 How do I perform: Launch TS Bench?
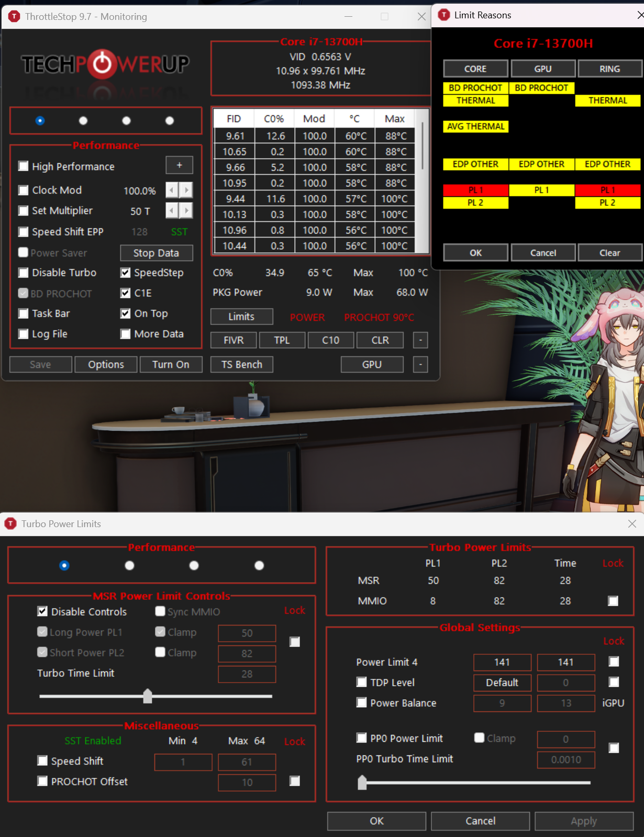pos(241,364)
